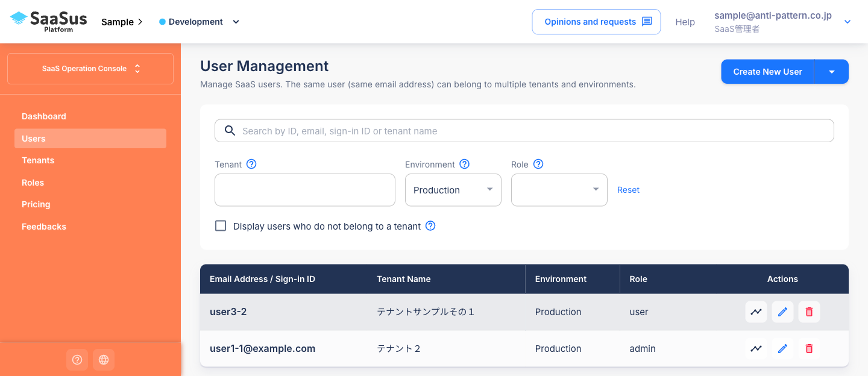Expand the Create New User dropdown arrow
Screen dimensions: 868x376
point(831,72)
